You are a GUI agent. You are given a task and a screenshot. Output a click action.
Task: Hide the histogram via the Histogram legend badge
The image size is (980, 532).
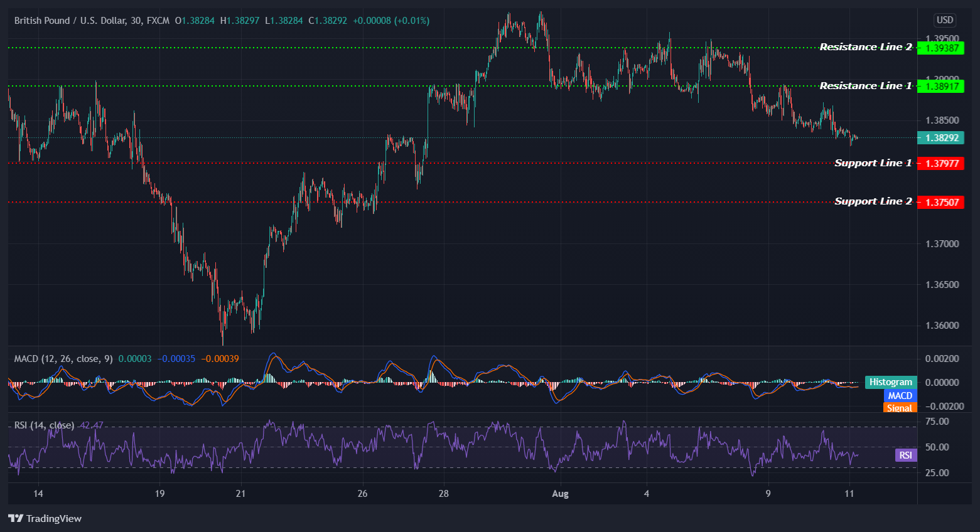click(890, 381)
